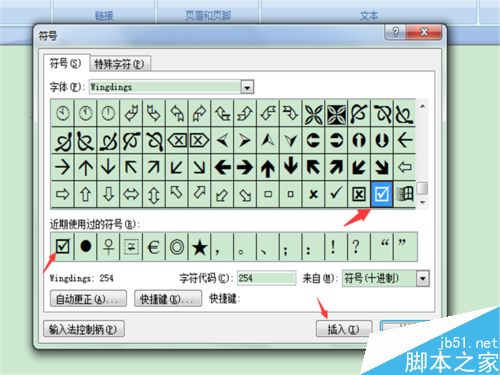500x375 pixels.
Task: Select the boxed X symbol in grid
Action: (359, 194)
